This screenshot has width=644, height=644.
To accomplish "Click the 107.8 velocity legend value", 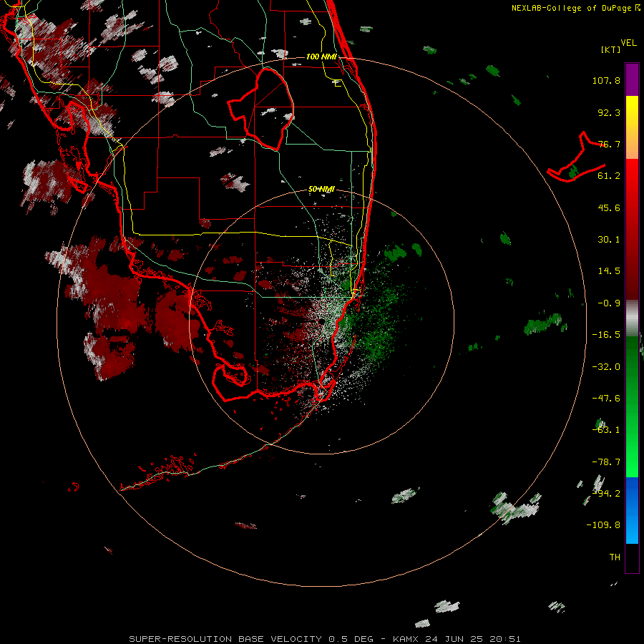I will [606, 80].
